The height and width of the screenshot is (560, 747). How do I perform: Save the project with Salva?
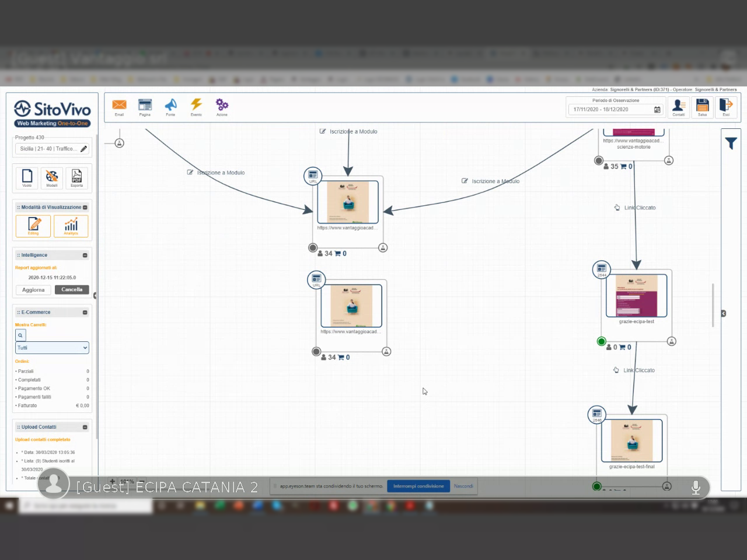click(702, 107)
